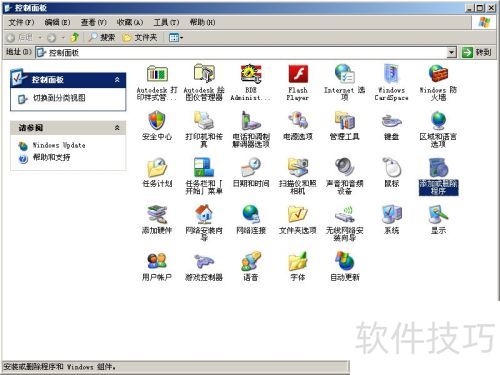The width and height of the screenshot is (500, 375).
Task: Open 区域和语言选项 globe icon
Action: point(438,120)
